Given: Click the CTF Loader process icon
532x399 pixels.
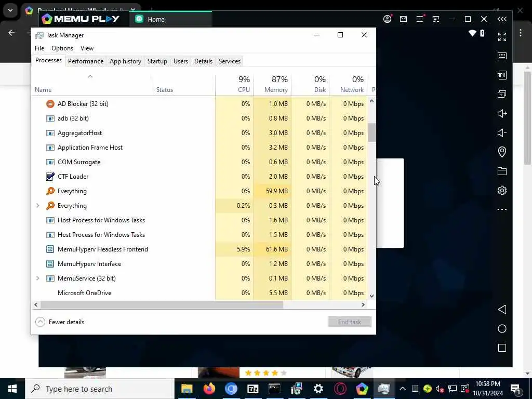Looking at the screenshot, I should (50, 177).
